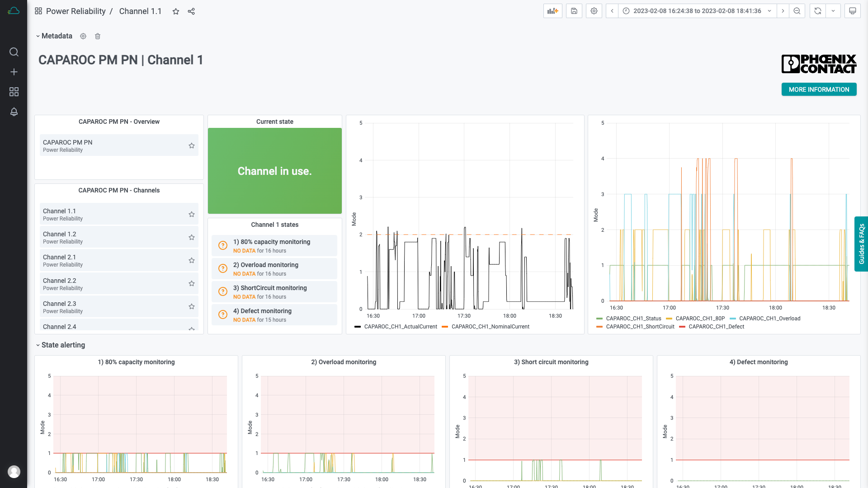
Task: Open the refresh interval dropdown
Action: tap(833, 11)
